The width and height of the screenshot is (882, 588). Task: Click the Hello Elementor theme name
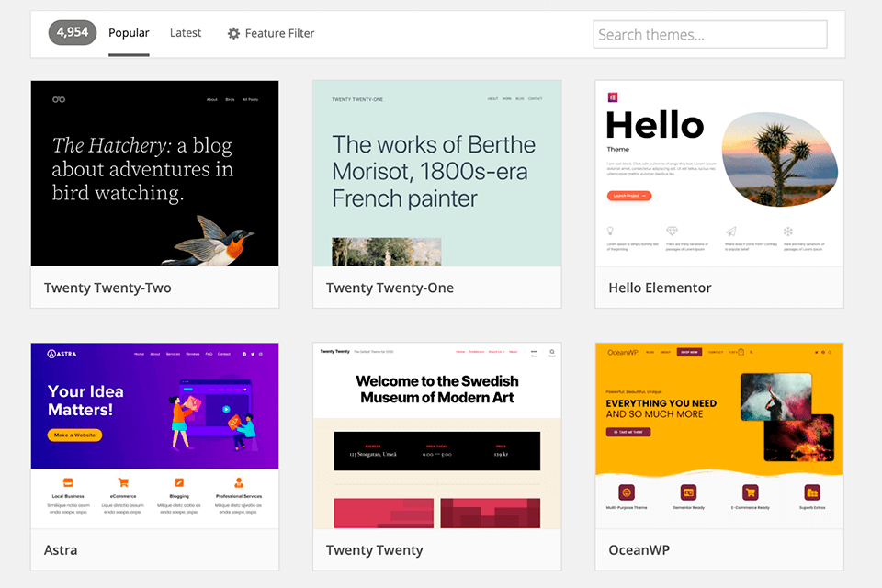point(660,288)
